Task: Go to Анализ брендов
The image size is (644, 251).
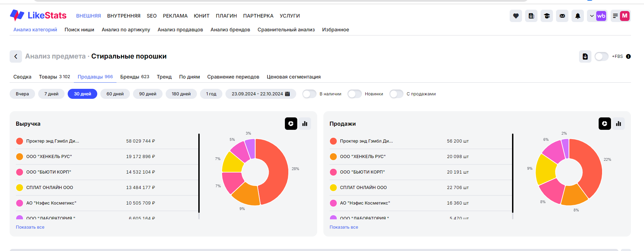Action: (x=230, y=30)
